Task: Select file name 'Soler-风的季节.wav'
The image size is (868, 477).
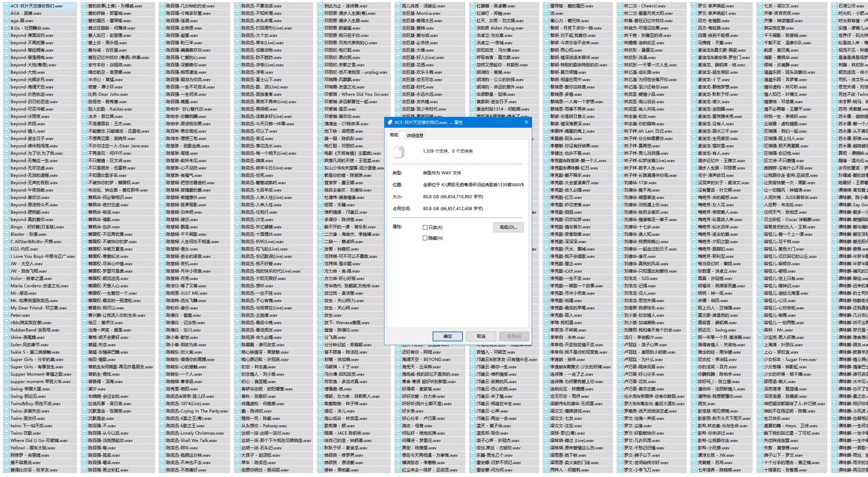Action: tap(29, 345)
